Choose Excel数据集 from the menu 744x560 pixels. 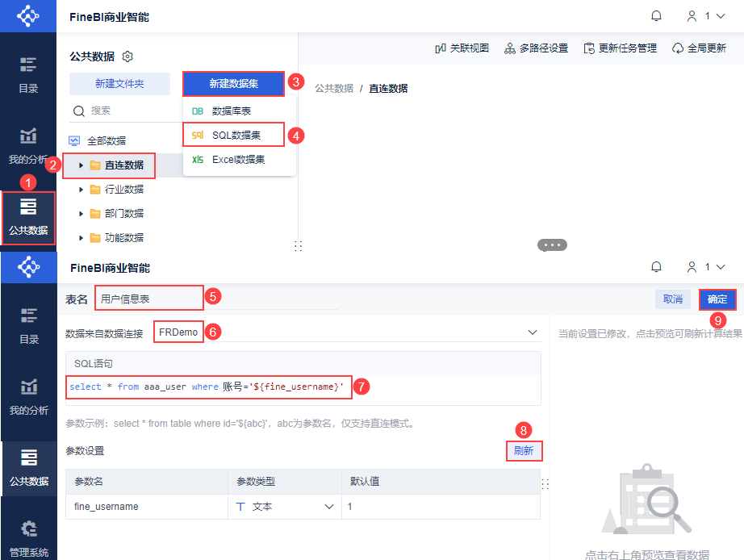click(x=239, y=160)
